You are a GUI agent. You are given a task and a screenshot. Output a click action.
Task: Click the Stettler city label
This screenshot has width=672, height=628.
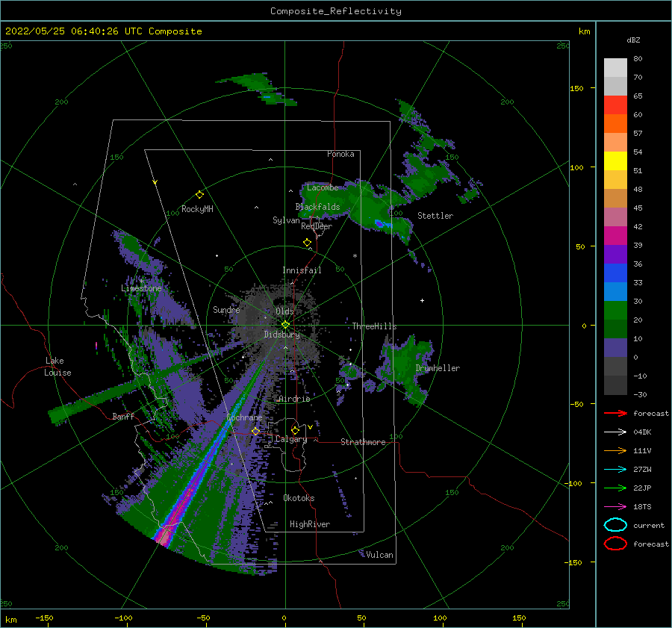pos(435,216)
